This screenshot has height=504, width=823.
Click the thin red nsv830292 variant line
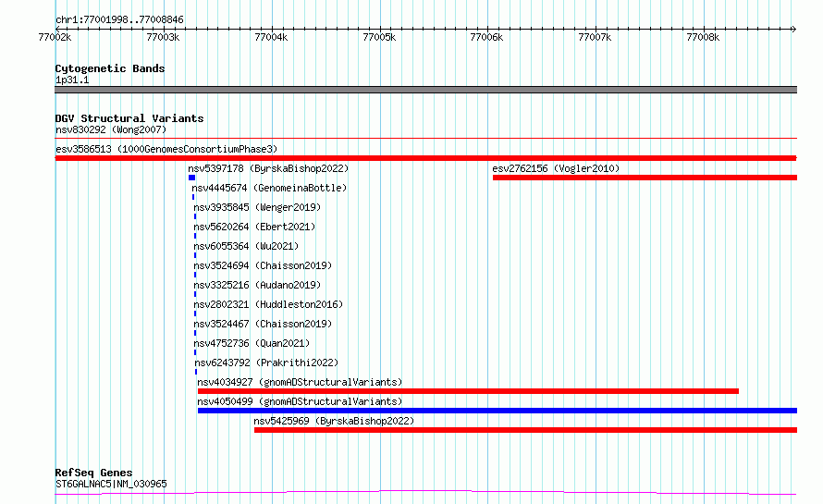click(425, 139)
